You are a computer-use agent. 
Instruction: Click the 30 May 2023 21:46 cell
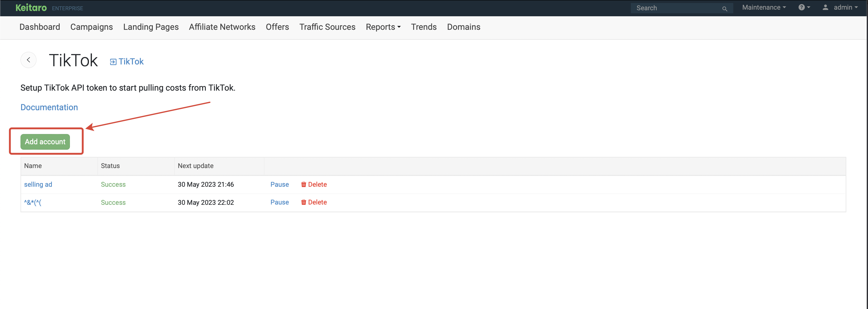tap(206, 184)
